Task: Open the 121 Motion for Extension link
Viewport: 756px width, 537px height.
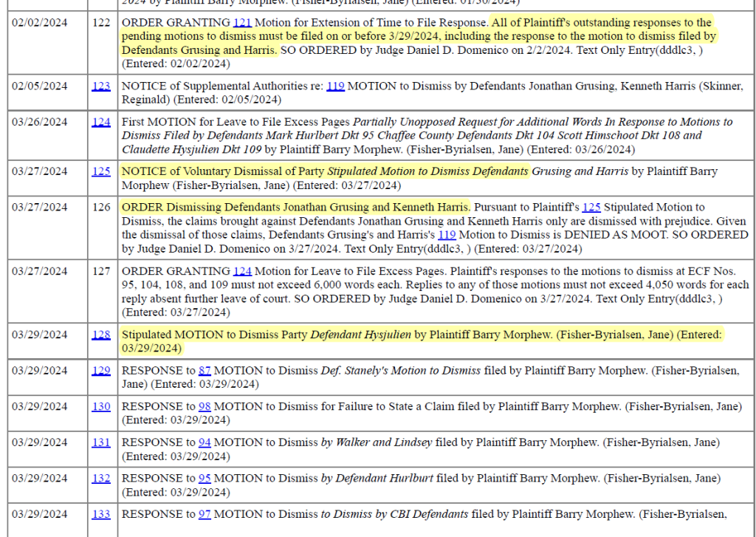Action: pyautogui.click(x=242, y=23)
